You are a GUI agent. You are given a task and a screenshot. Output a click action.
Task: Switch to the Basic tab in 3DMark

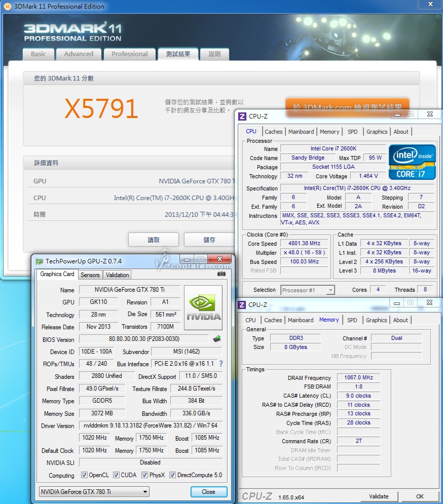(x=39, y=54)
